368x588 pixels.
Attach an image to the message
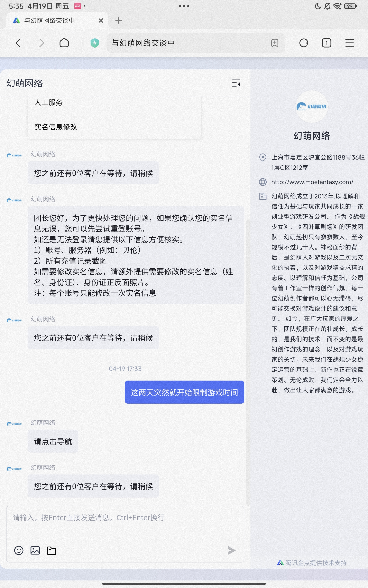tap(35, 550)
